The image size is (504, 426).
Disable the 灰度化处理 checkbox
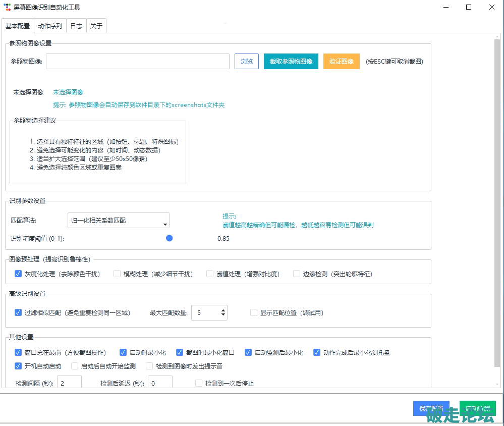click(x=19, y=274)
